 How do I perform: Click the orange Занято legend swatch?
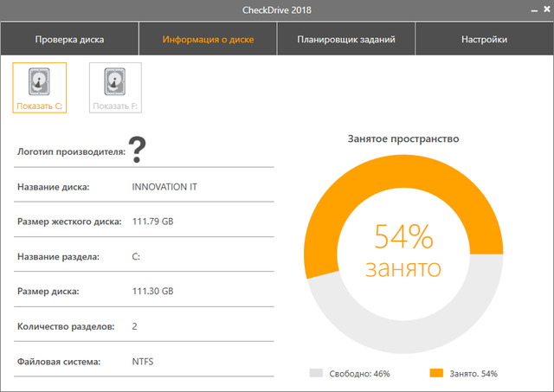[x=437, y=374]
